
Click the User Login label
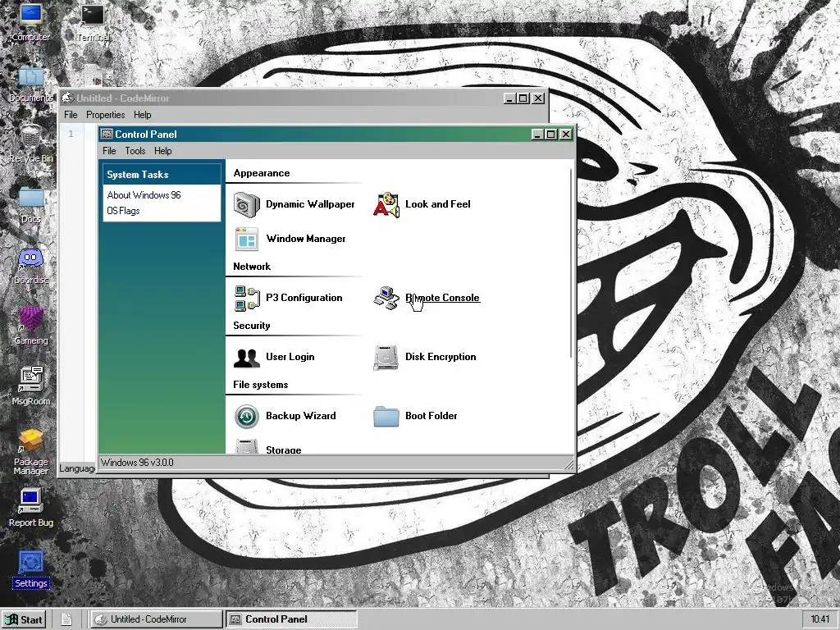tap(290, 357)
